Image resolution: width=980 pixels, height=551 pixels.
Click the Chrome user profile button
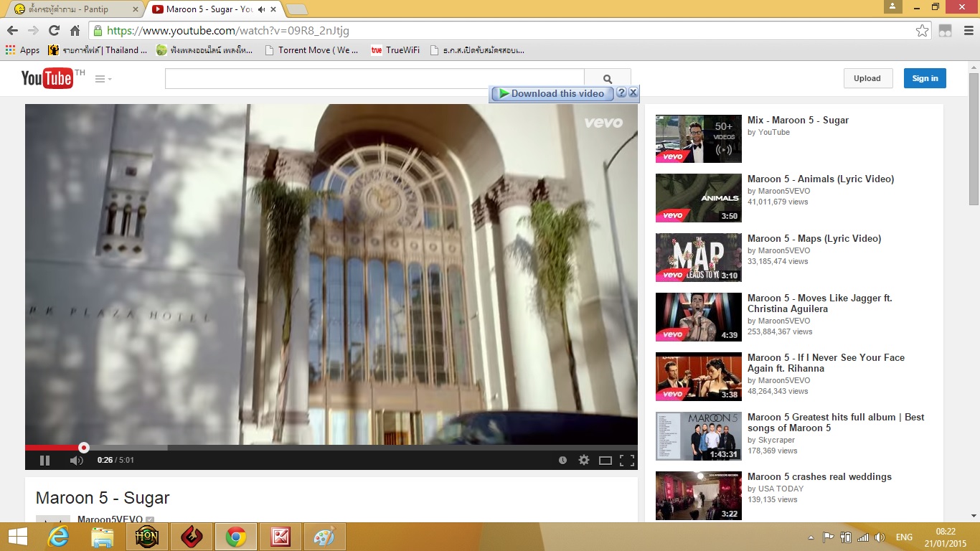pyautogui.click(x=892, y=6)
